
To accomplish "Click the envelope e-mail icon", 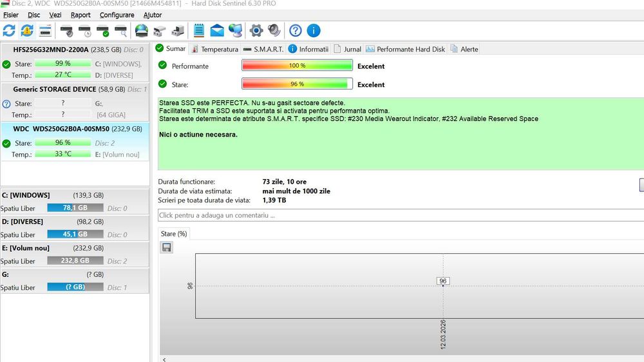I will click(x=217, y=30).
